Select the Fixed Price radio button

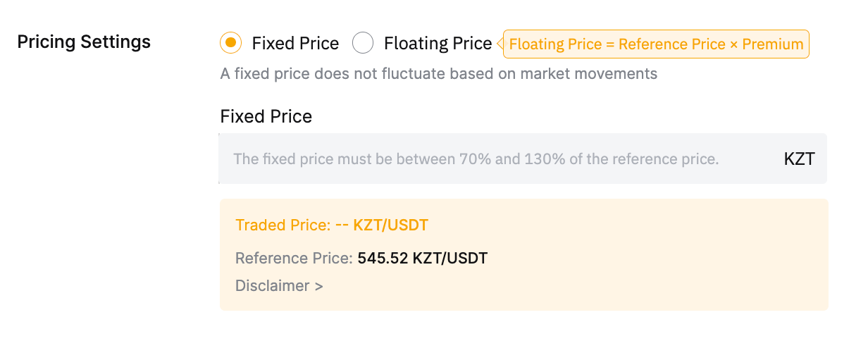coord(230,43)
